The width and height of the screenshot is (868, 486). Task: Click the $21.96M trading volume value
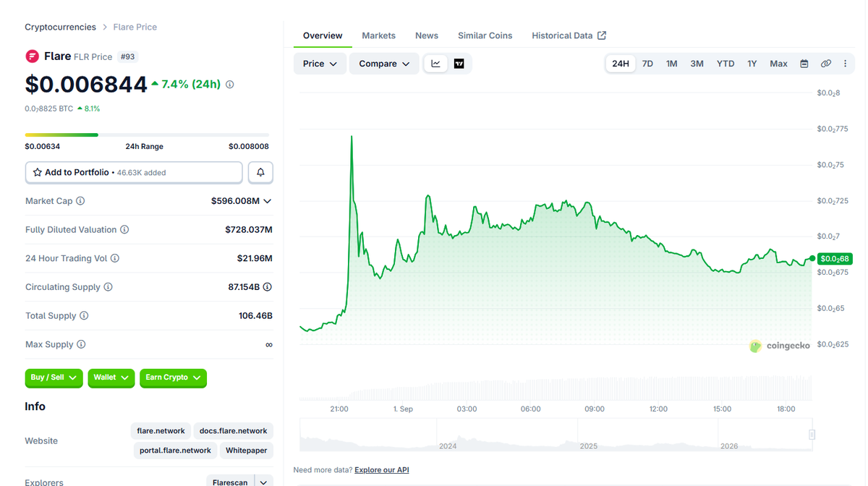255,258
